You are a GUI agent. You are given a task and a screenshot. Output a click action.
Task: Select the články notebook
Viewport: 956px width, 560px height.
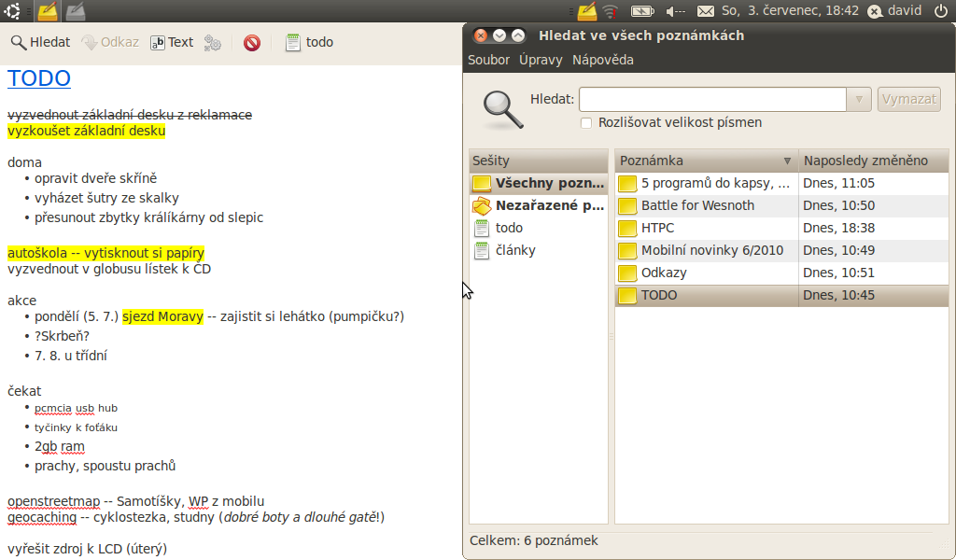(539, 250)
